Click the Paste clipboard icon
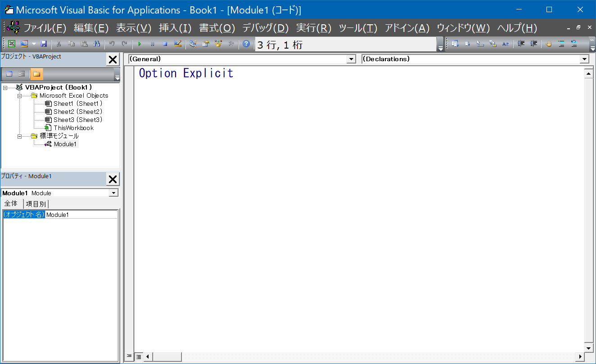Screen dimensions: 596x364 click(84, 44)
